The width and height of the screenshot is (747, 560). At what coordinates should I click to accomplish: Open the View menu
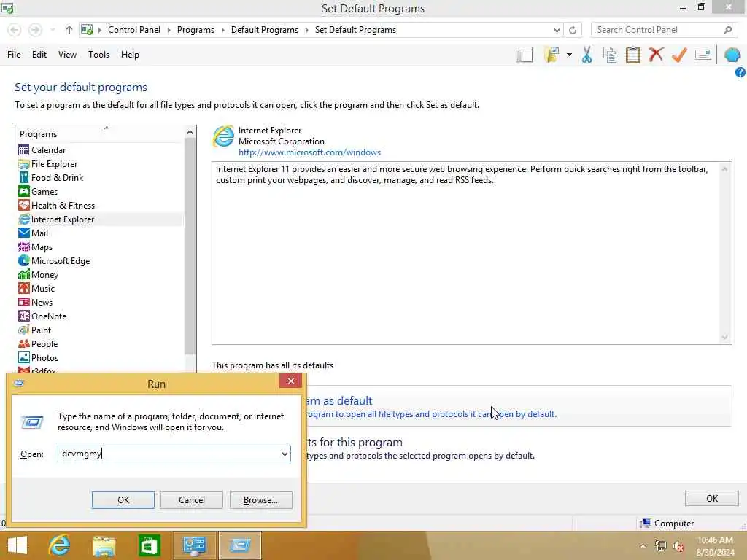pyautogui.click(x=67, y=55)
